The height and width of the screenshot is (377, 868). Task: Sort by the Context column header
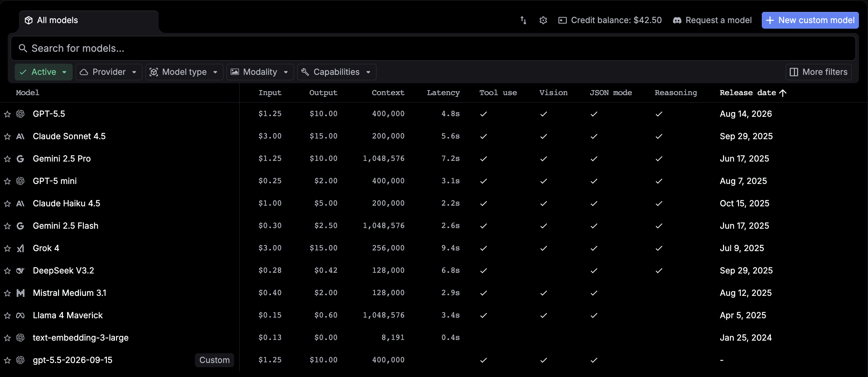point(388,93)
